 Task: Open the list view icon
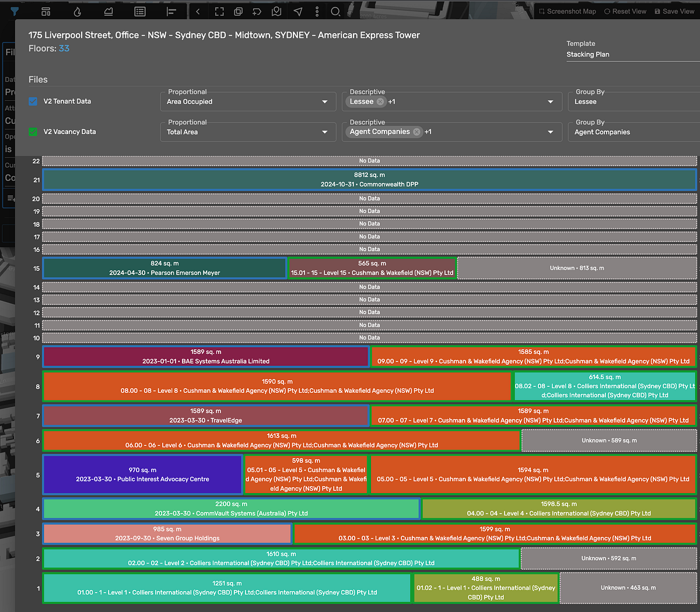140,11
